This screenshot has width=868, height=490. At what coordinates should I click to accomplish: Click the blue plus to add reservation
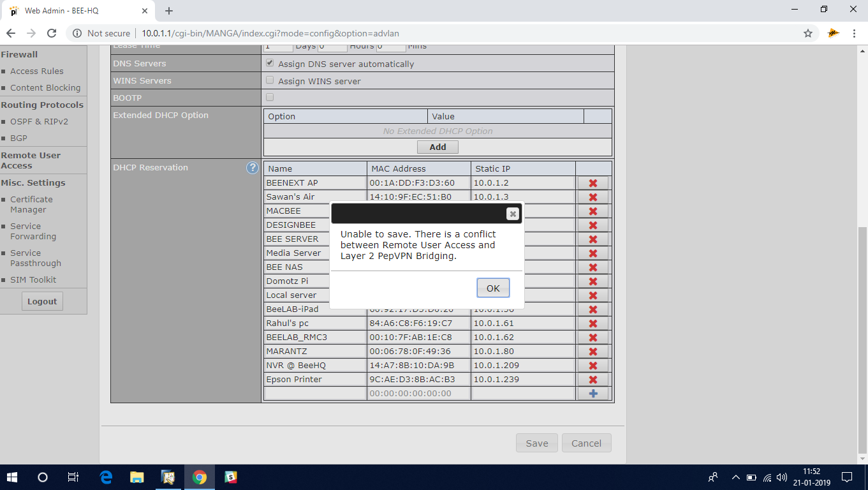(592, 394)
